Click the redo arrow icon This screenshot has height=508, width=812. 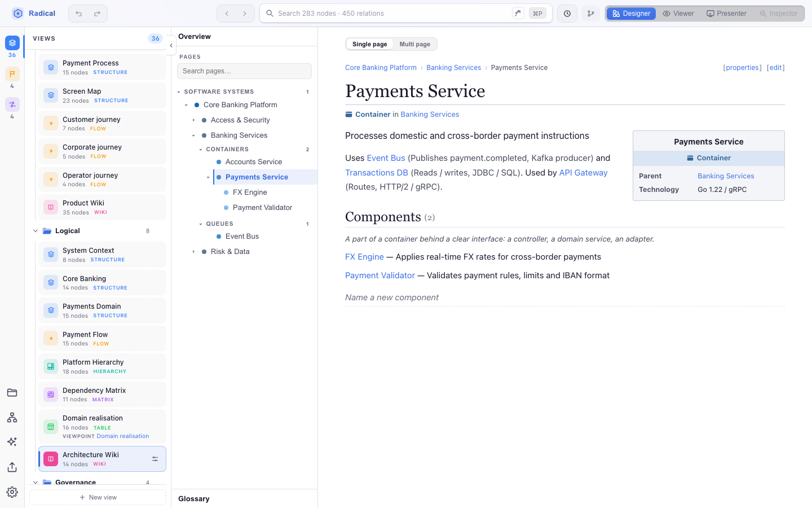coord(97,14)
